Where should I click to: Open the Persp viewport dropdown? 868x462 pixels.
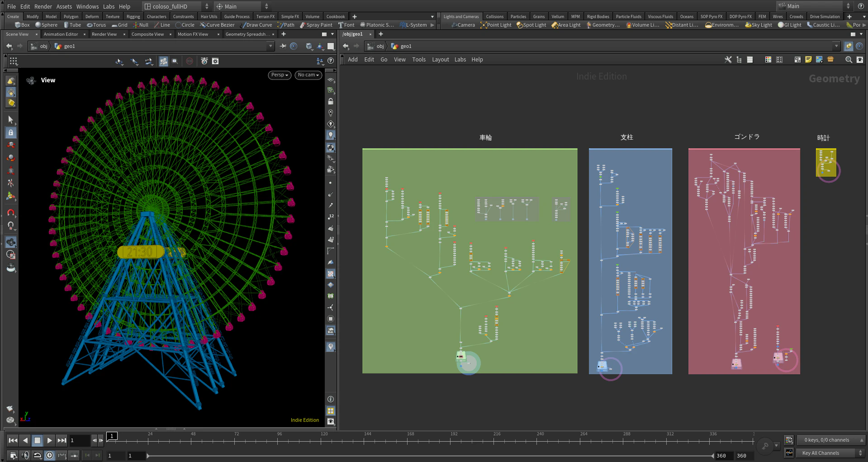(x=280, y=75)
